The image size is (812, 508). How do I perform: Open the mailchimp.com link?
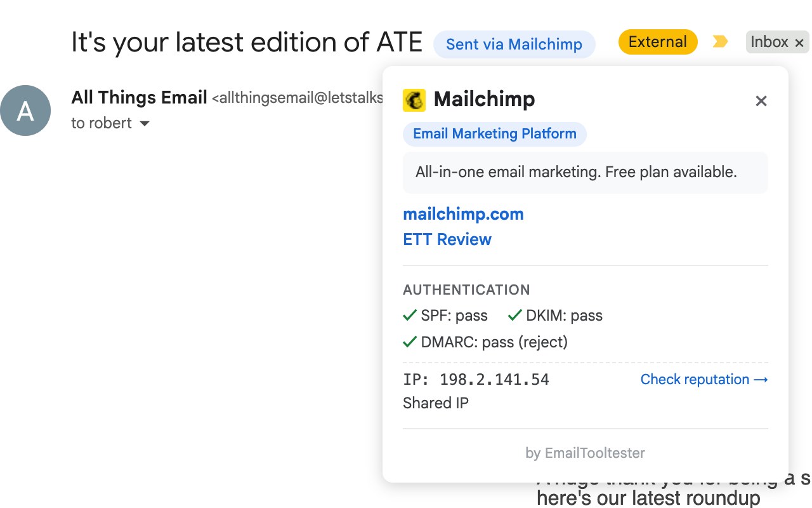coord(463,214)
